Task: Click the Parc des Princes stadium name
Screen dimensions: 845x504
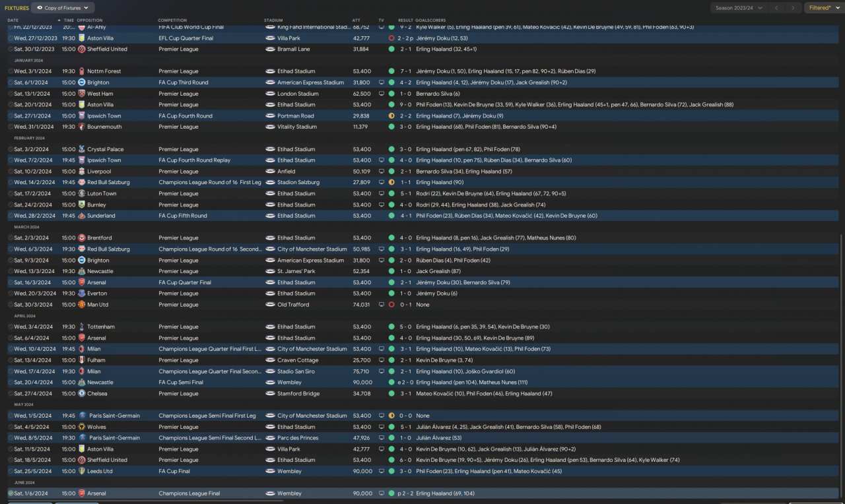Action: (298, 438)
